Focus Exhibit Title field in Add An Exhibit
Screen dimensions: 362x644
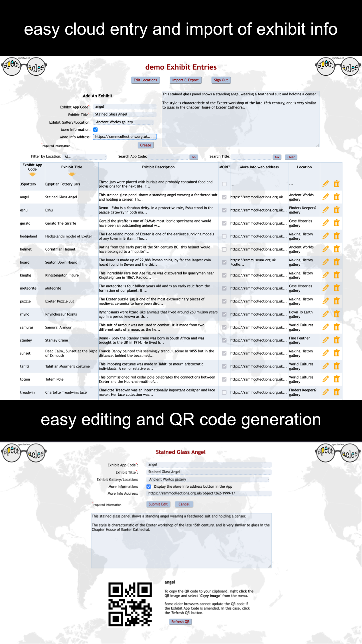[125, 114]
